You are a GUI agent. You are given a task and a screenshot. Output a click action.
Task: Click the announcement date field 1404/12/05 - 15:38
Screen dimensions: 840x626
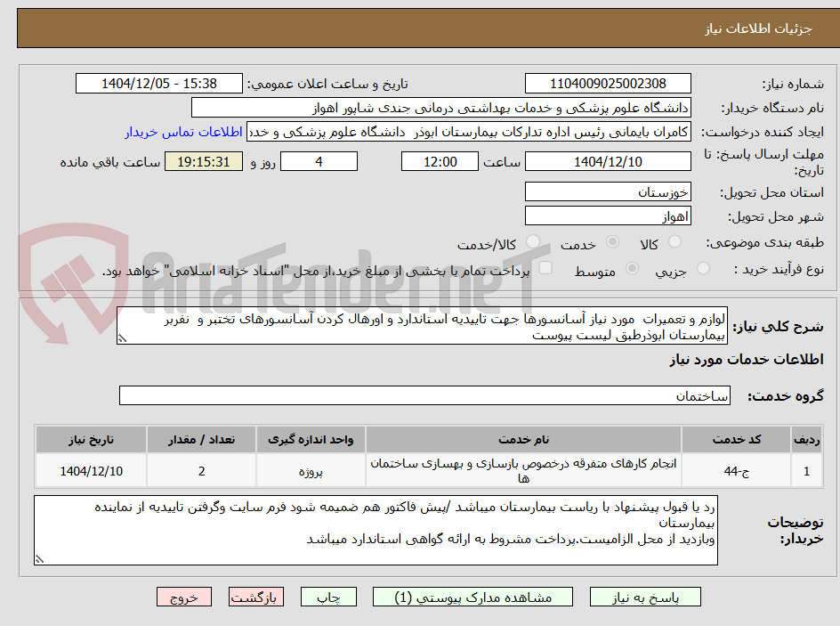click(x=159, y=84)
